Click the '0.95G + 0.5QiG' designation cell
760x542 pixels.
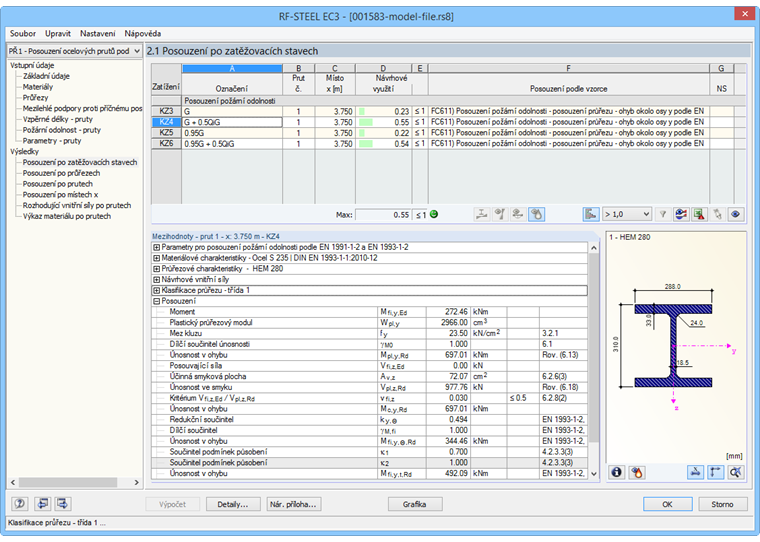click(x=232, y=144)
